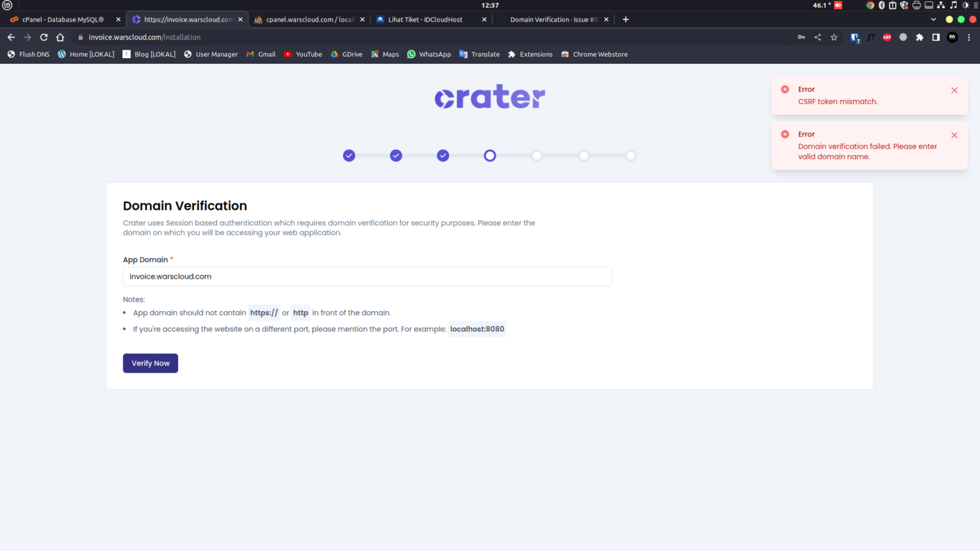Open the network icon in the system tray
The image size is (980, 551).
pyautogui.click(x=941, y=4)
